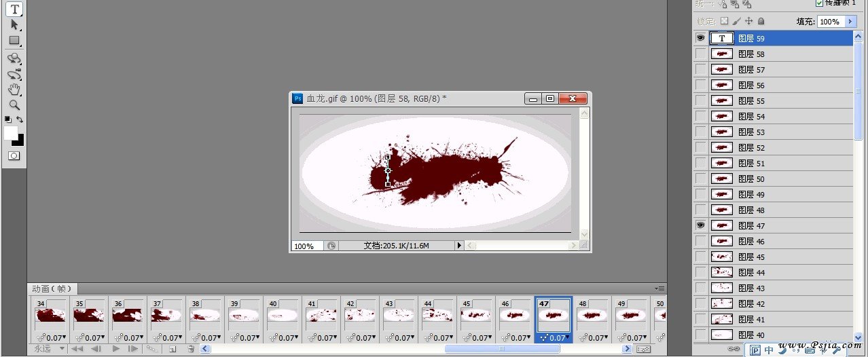868x357 pixels.
Task: Go to next animation frame
Action: tap(133, 349)
